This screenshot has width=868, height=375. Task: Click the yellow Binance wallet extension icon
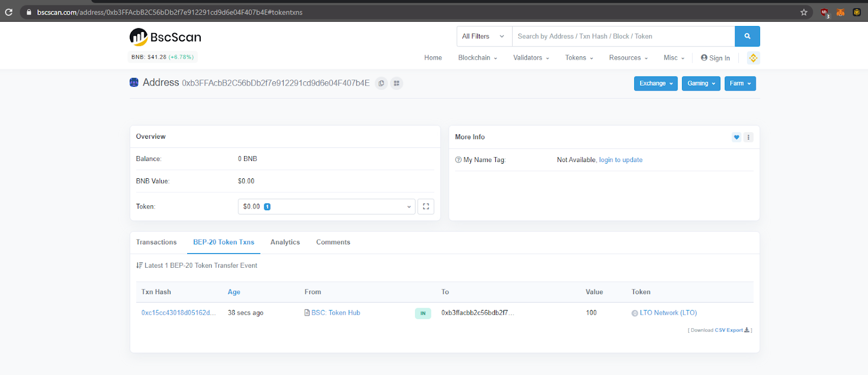(857, 12)
